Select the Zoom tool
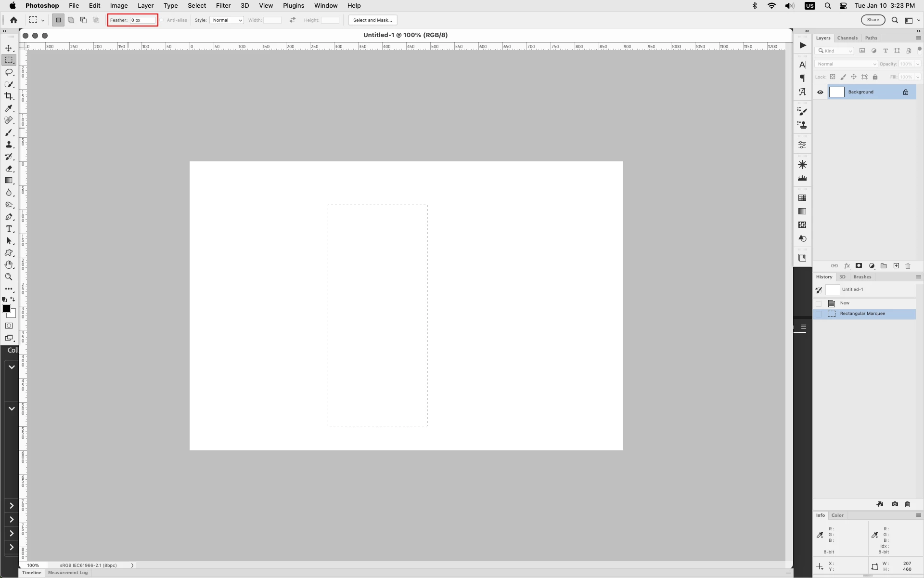This screenshot has width=924, height=578. click(9, 277)
